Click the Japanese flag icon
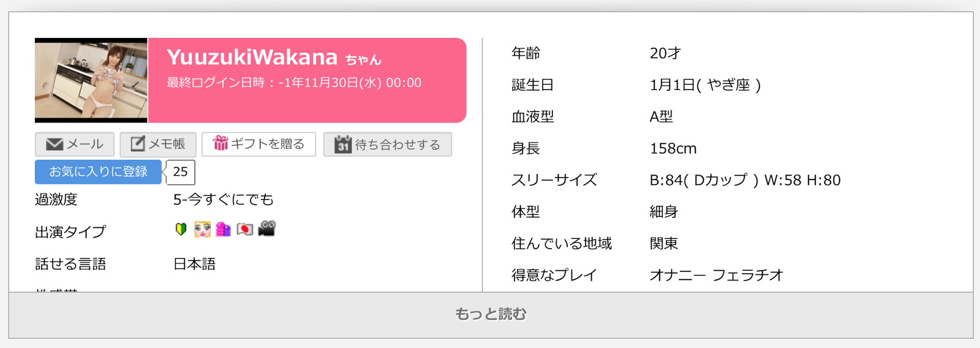980x348 pixels. (245, 229)
